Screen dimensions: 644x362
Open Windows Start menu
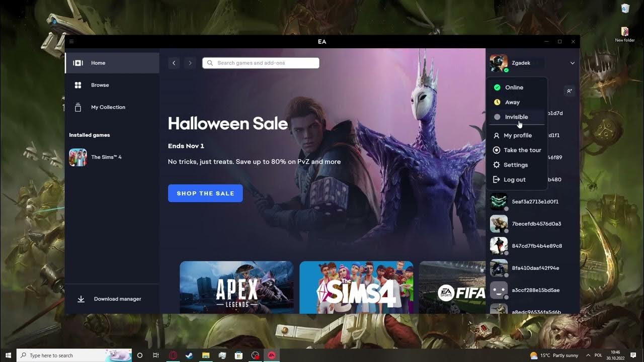point(8,355)
